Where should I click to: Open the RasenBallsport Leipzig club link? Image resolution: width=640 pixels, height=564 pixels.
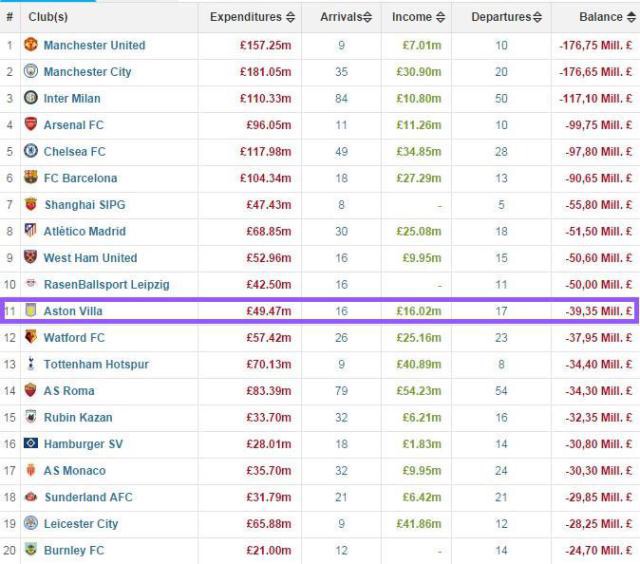[x=106, y=285]
